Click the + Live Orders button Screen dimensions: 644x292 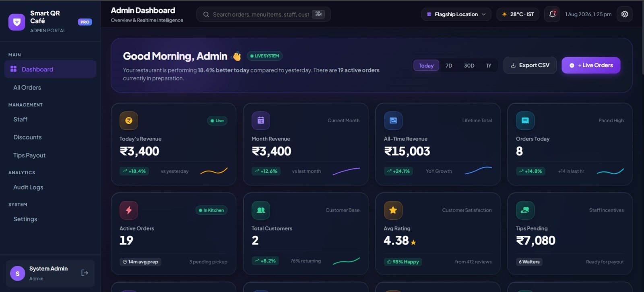click(591, 65)
